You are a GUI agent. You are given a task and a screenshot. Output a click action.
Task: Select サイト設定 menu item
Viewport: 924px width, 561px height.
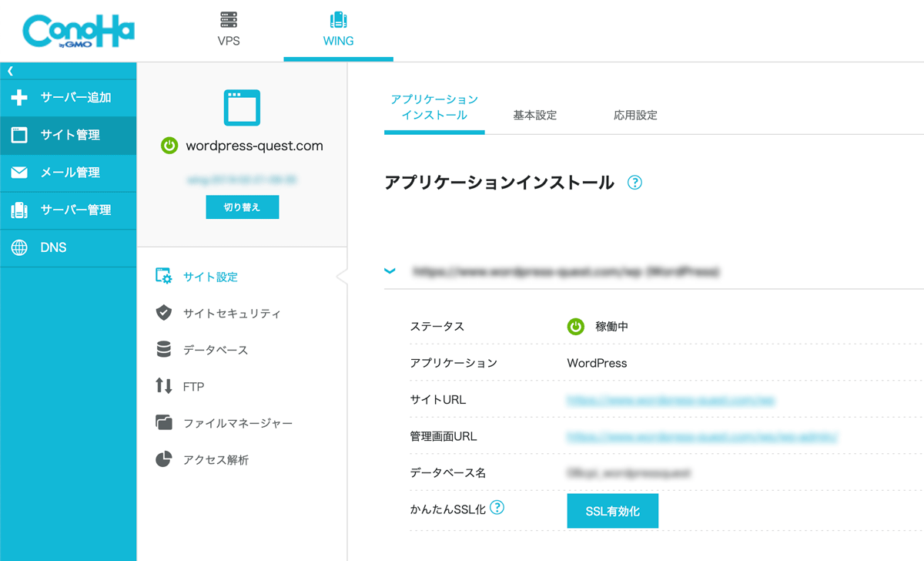coord(210,277)
